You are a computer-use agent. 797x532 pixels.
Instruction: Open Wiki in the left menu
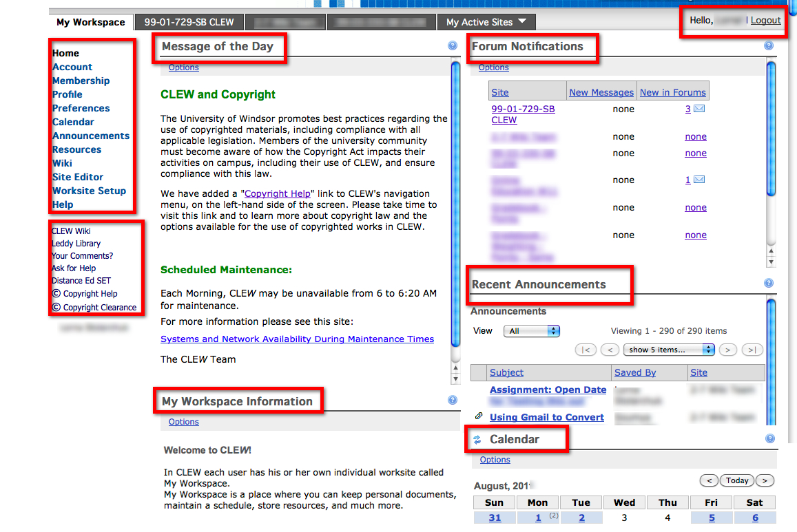point(62,163)
